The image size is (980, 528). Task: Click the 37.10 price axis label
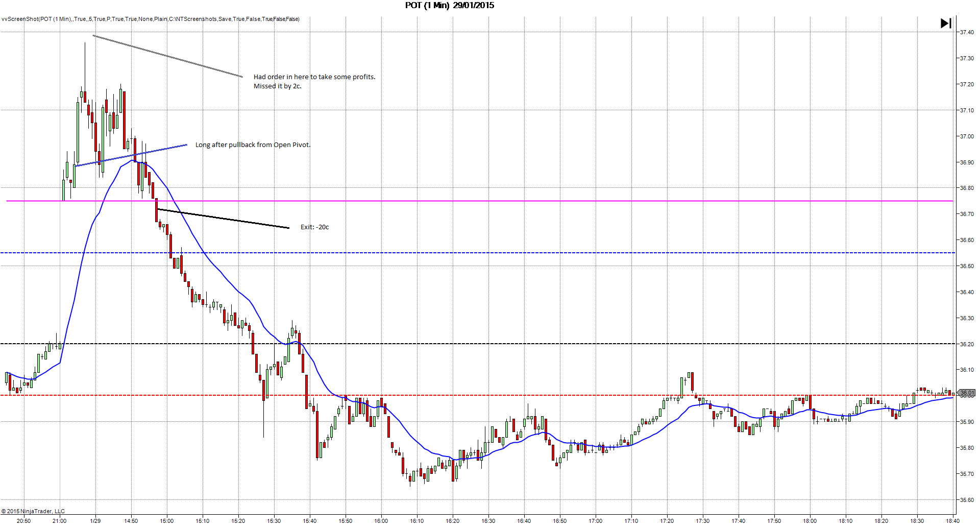click(967, 111)
